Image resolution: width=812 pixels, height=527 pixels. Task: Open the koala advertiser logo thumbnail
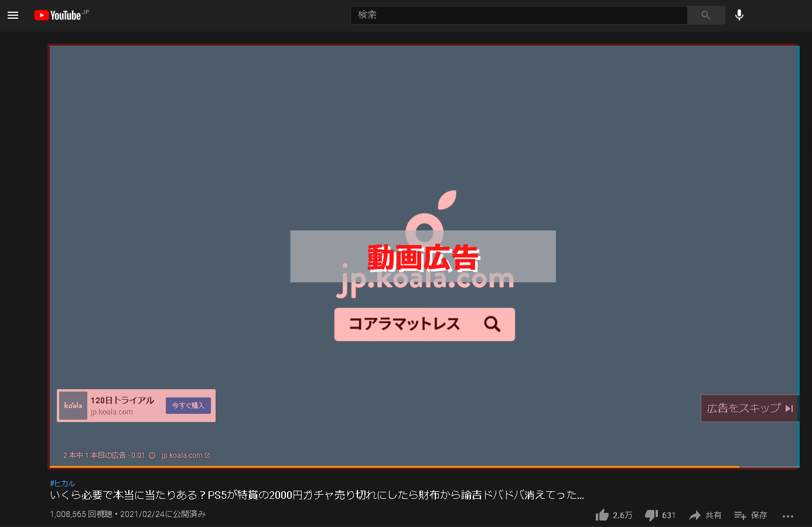[73, 406]
